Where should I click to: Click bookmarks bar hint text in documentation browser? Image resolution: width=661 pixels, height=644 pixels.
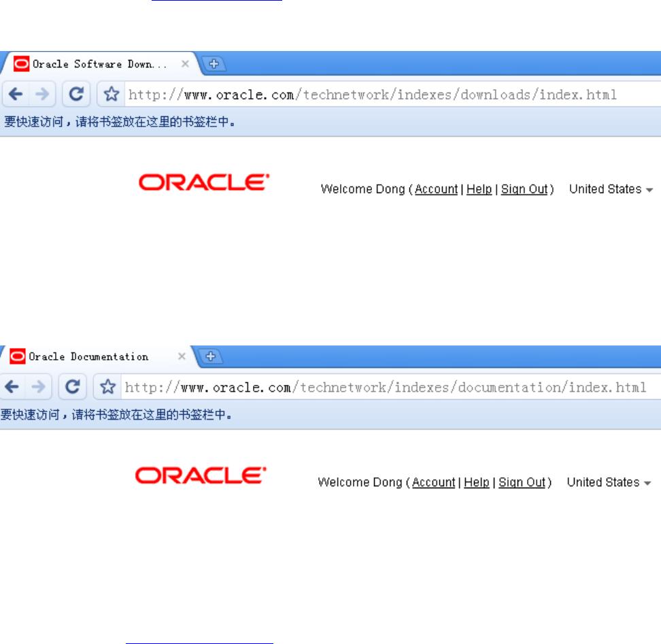pyautogui.click(x=116, y=414)
